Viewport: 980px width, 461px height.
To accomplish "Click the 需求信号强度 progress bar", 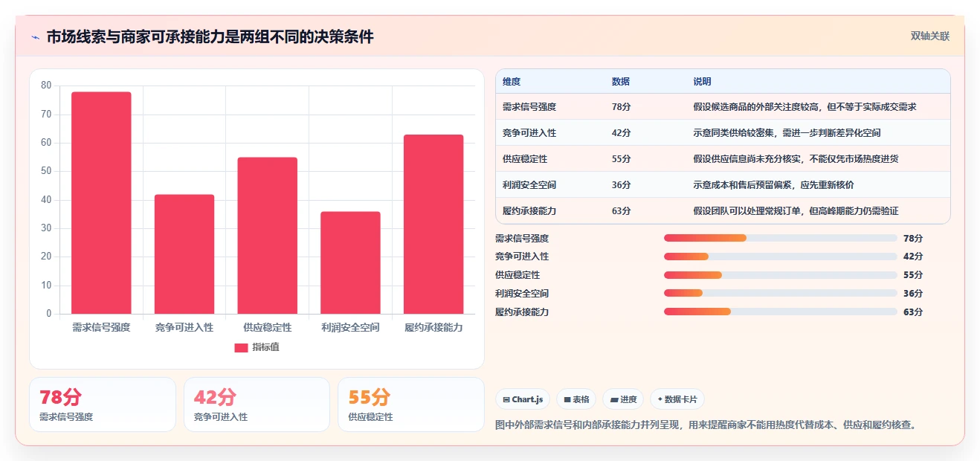I will 781,238.
